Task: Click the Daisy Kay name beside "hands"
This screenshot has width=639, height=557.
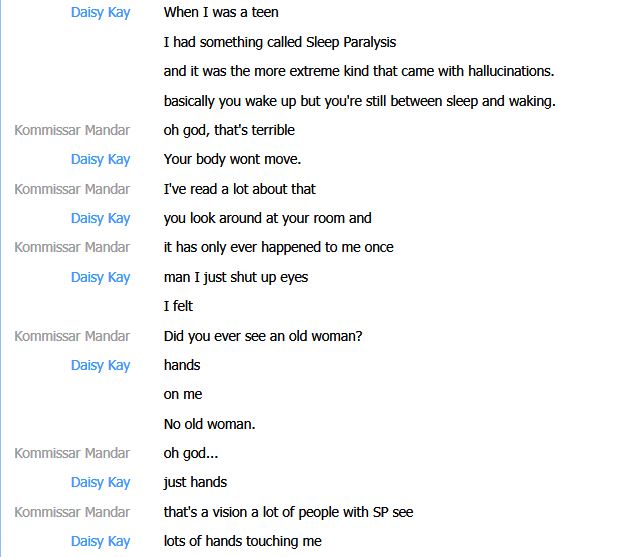Action: [100, 365]
